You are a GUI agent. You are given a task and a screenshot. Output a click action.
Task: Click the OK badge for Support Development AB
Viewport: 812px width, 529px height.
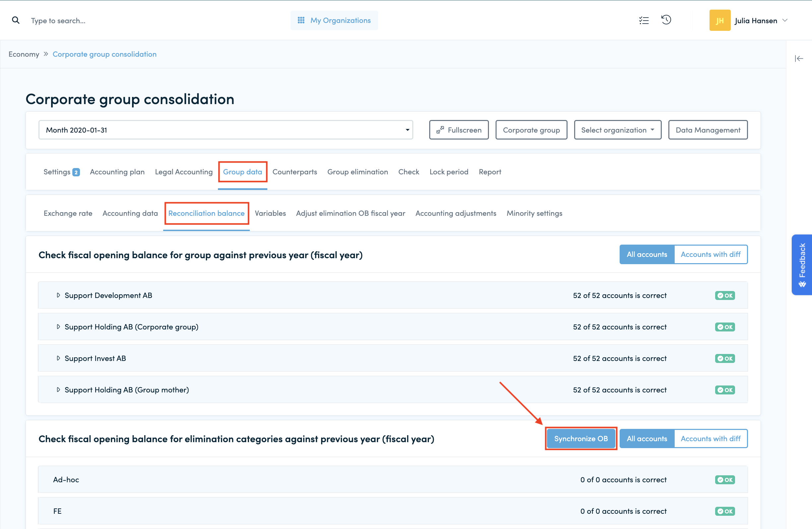click(x=725, y=296)
